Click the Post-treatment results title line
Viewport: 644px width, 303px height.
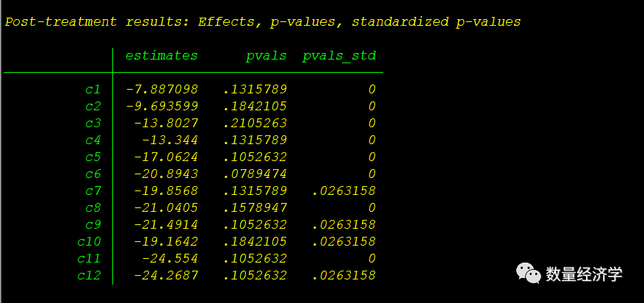263,21
